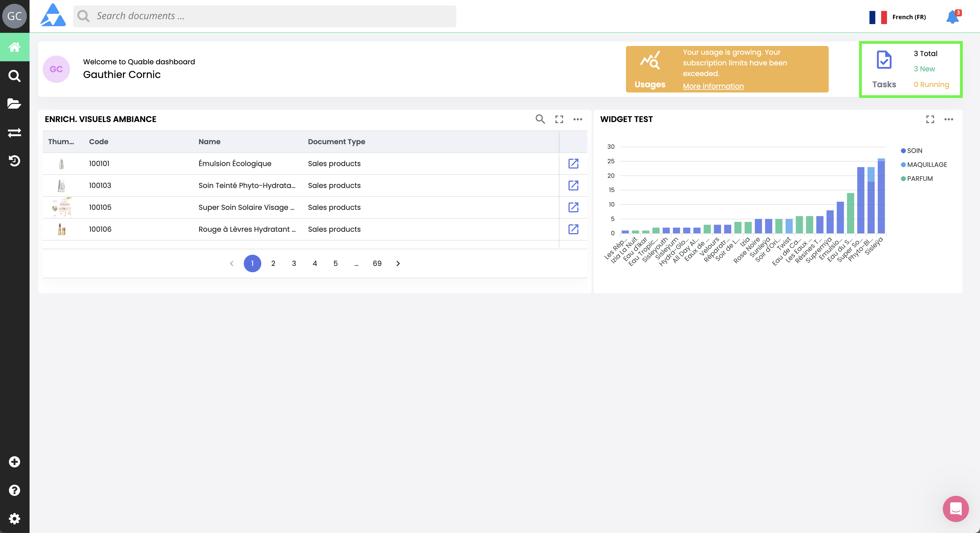Open the notifications bell icon

click(x=952, y=17)
